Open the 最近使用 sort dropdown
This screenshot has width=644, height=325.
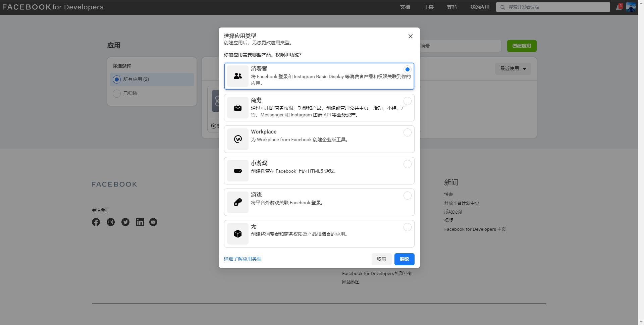pyautogui.click(x=513, y=68)
